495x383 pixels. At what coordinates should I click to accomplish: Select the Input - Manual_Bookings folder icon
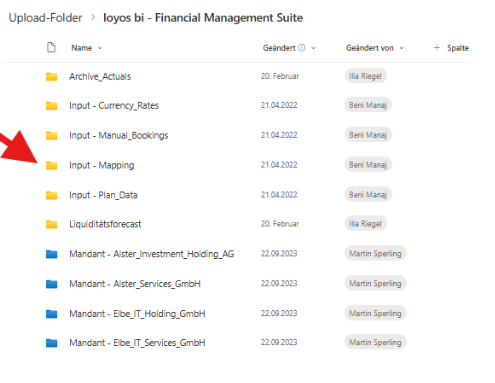coord(51,136)
